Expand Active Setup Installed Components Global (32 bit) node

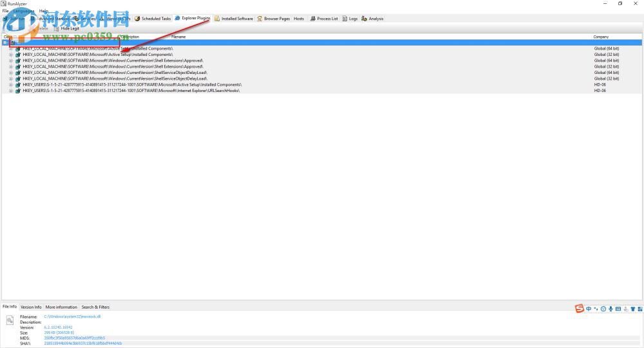(11, 55)
